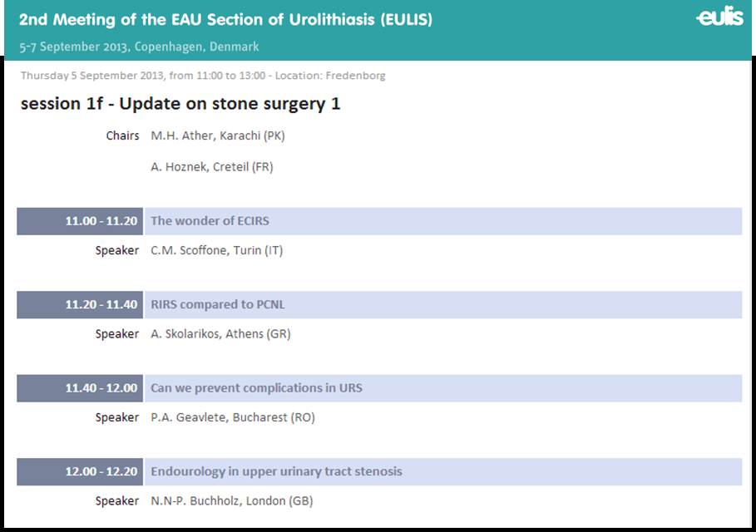Click chair name M.H. Ather, Karachi

point(218,135)
